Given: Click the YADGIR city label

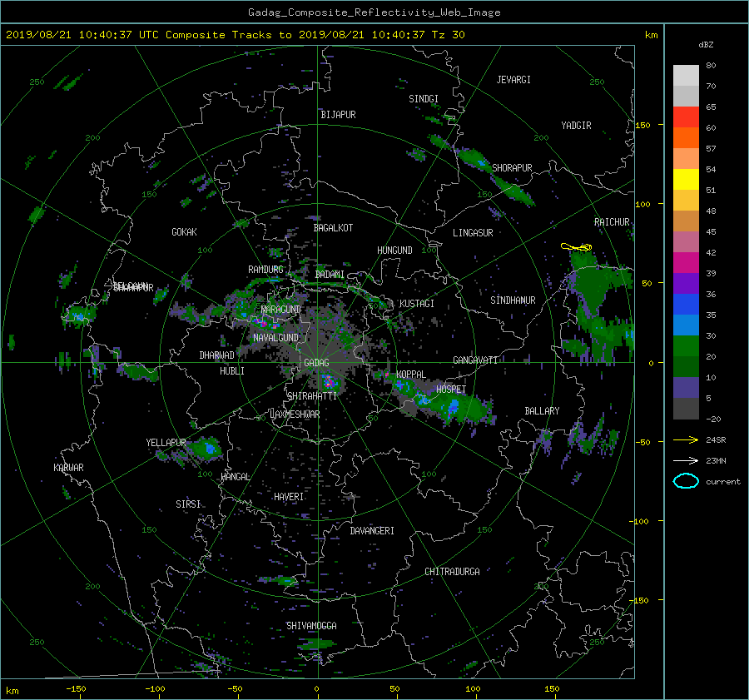Looking at the screenshot, I should click(x=576, y=126).
